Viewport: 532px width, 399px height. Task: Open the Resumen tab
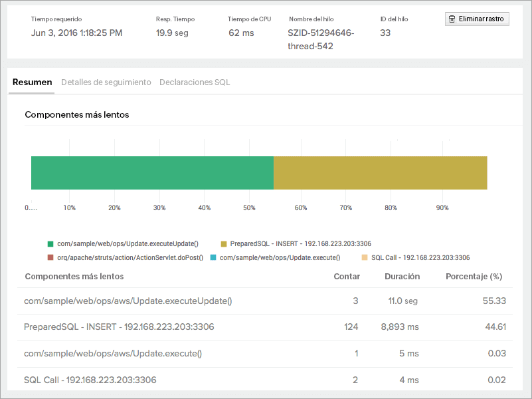point(32,82)
